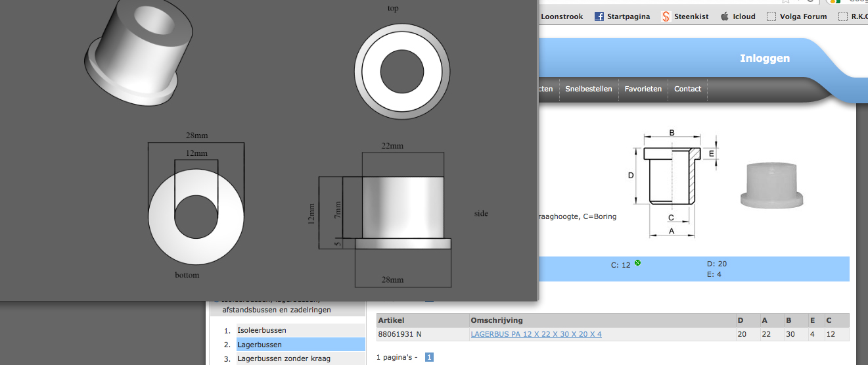Image resolution: width=868 pixels, height=365 pixels.
Task: Click the Loonstrook bookmark
Action: [561, 16]
